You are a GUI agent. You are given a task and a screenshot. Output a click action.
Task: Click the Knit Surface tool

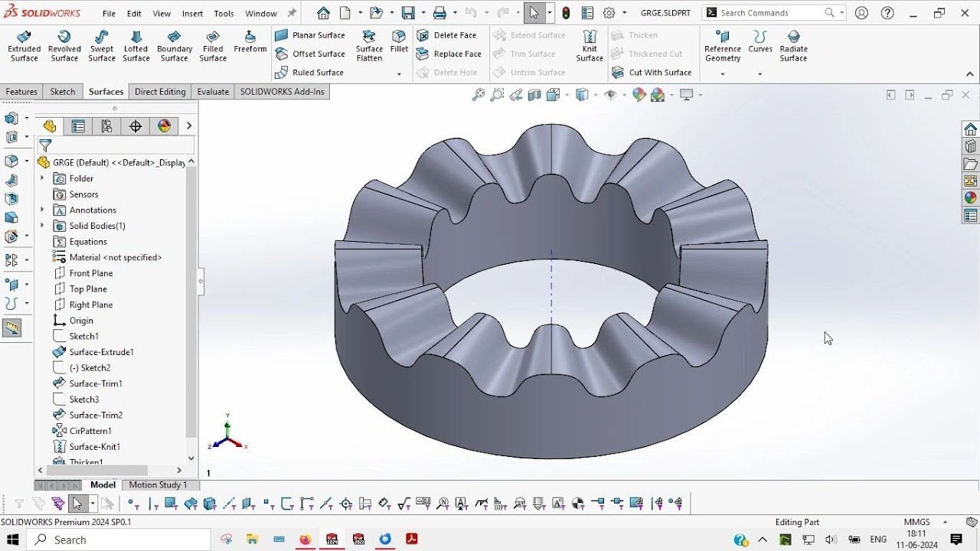click(590, 47)
